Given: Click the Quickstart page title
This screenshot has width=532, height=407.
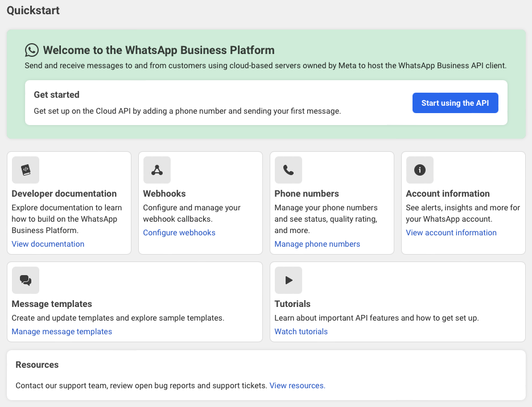Looking at the screenshot, I should pos(33,10).
